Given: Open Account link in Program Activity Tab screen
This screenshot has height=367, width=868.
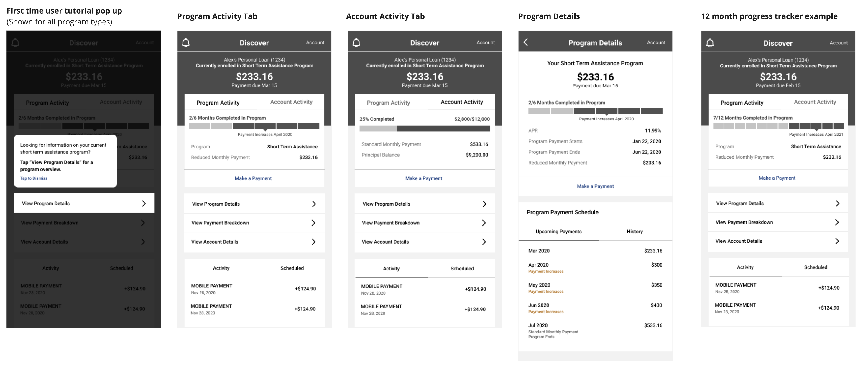Looking at the screenshot, I should click(315, 42).
